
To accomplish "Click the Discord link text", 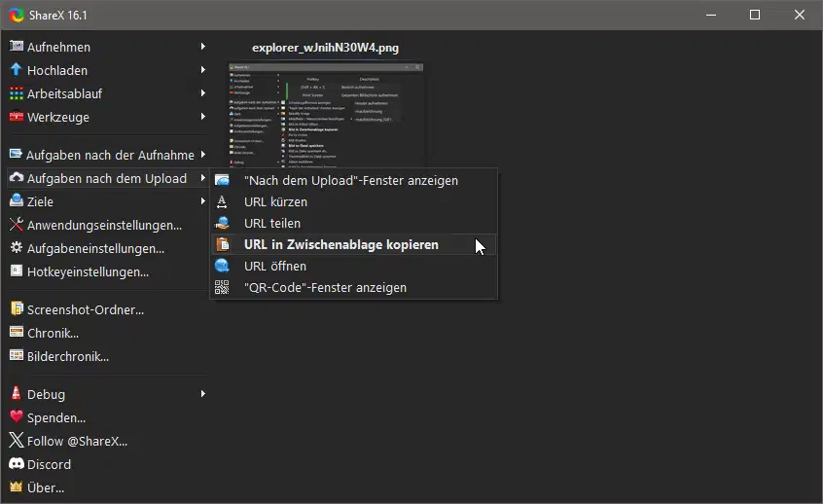I will tap(49, 464).
